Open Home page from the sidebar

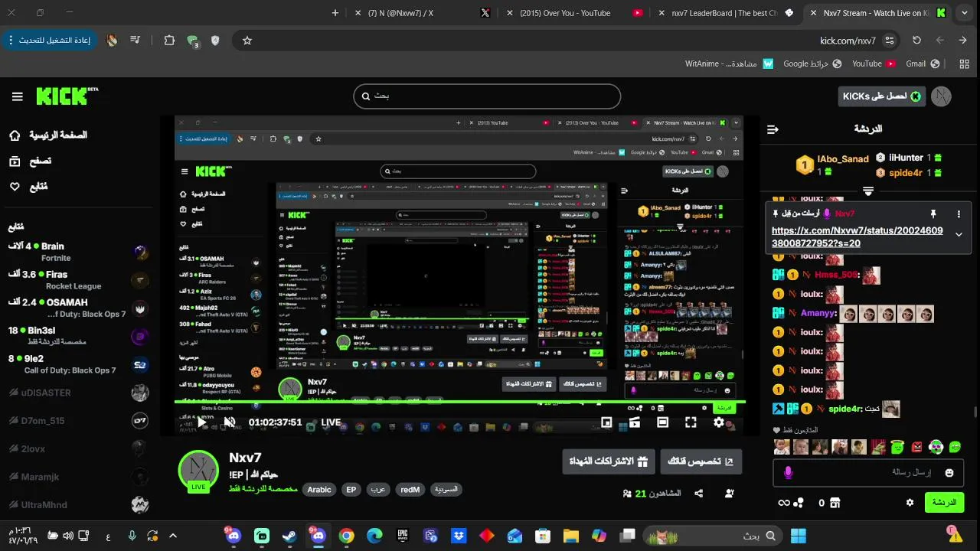coord(47,135)
